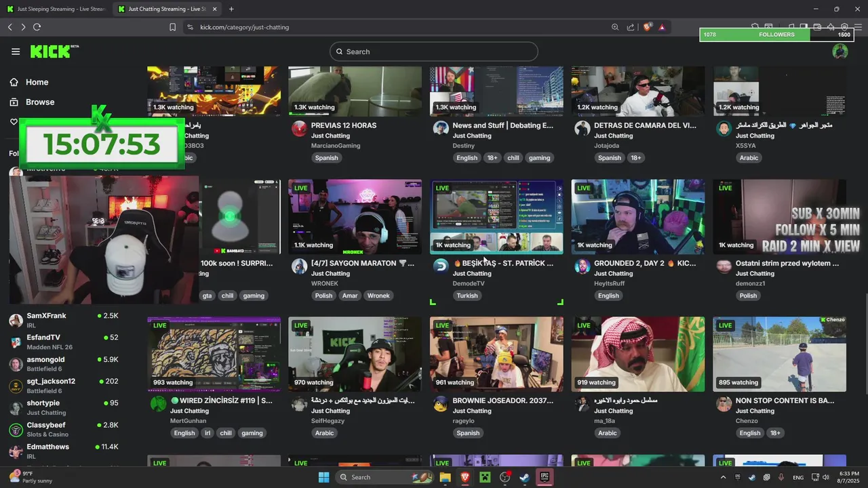Click the share icon in address bar
The height and width of the screenshot is (488, 868).
[631, 27]
